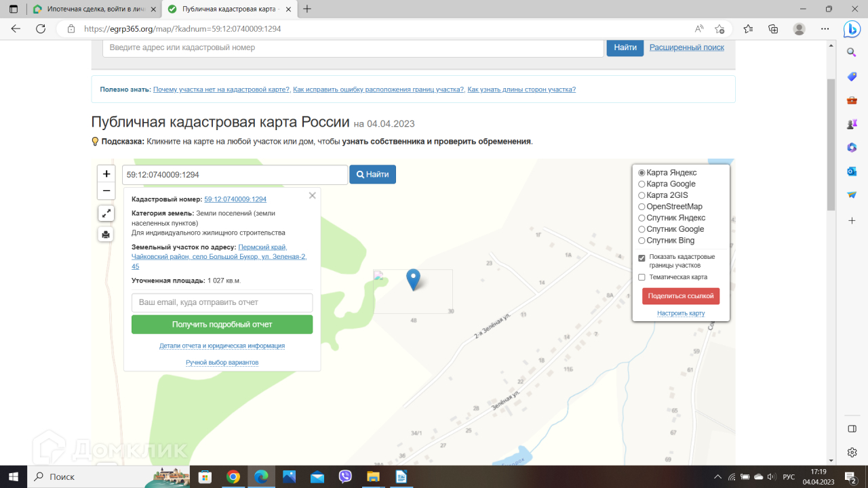Select Карта Google map layer
868x488 pixels.
(642, 184)
